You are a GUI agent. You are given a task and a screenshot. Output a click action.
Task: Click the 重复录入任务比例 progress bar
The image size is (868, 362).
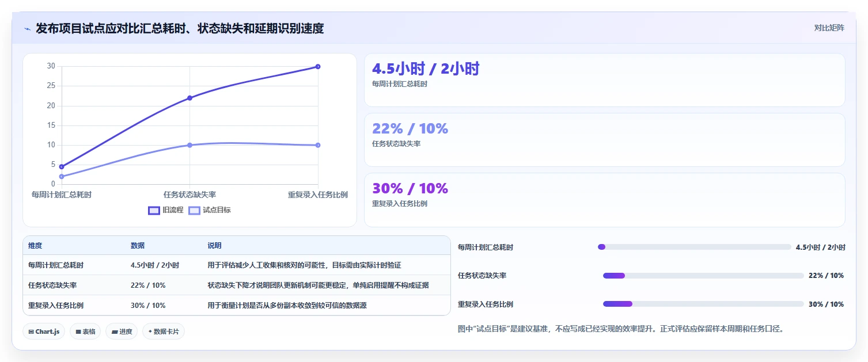pos(703,304)
